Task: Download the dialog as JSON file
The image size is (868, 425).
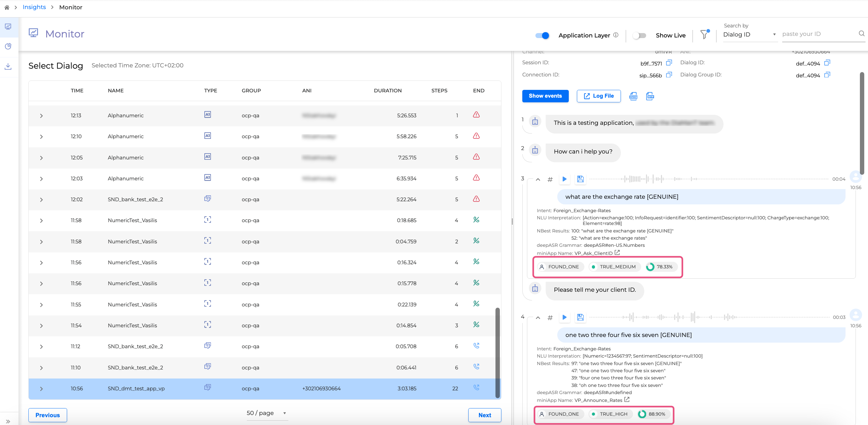Action: click(633, 96)
